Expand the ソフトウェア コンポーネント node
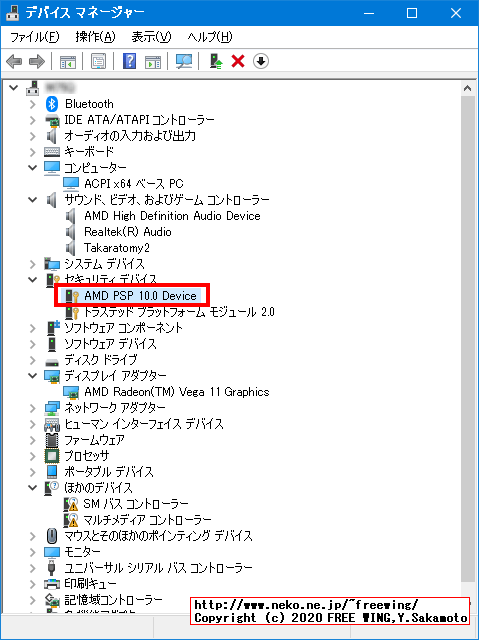The height and width of the screenshot is (640, 479). point(33,328)
